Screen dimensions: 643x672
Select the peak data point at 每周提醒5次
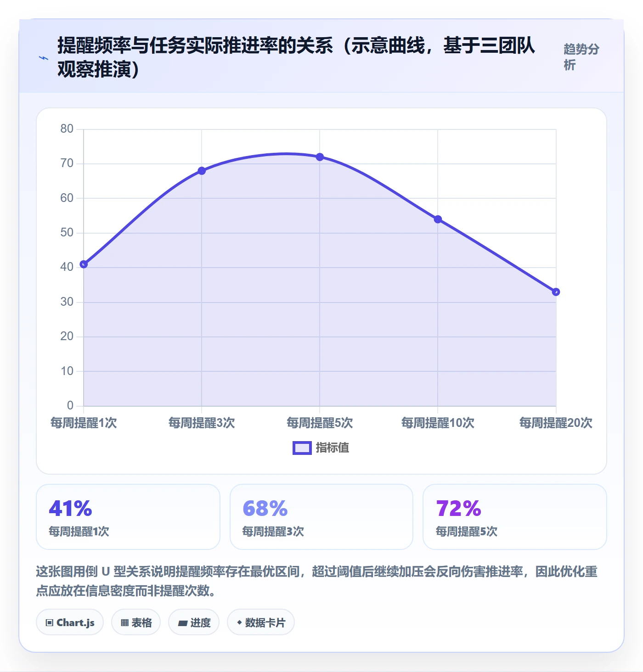[320, 157]
